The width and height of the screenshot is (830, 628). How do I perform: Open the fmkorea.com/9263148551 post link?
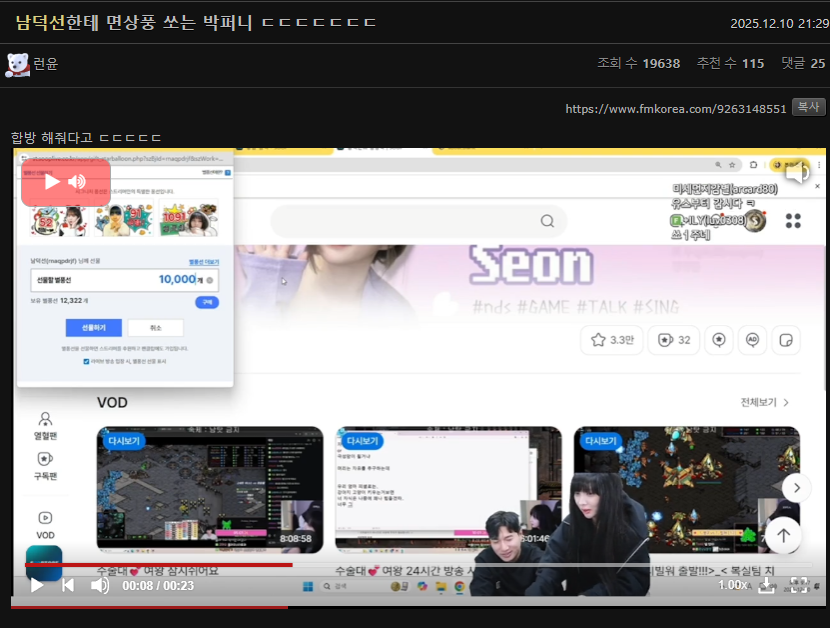click(675, 108)
